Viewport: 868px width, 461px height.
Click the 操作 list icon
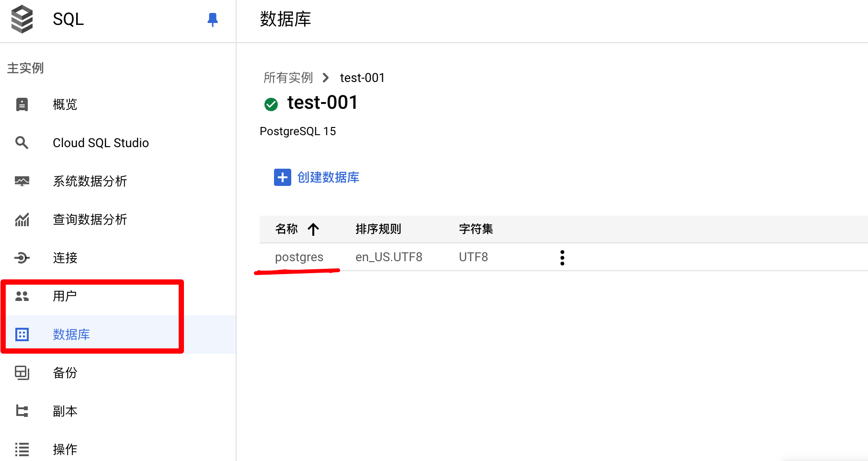22,449
